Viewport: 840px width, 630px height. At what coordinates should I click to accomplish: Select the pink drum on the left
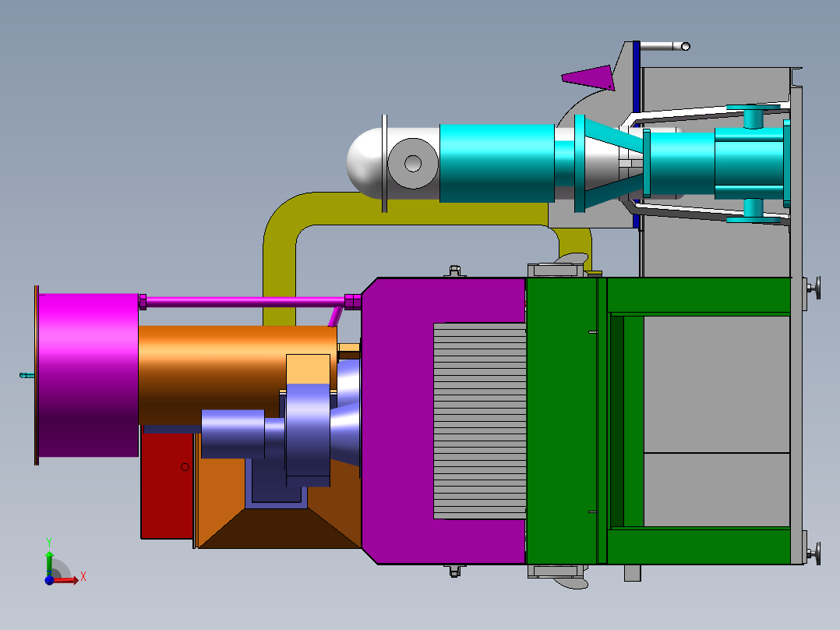point(88,375)
